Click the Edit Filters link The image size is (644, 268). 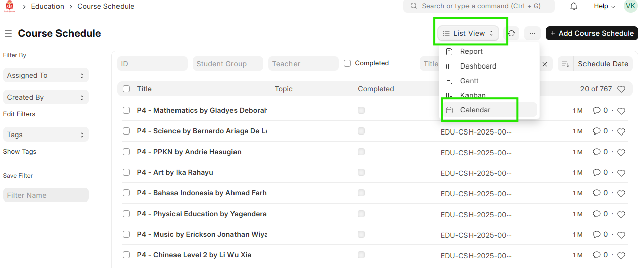(19, 114)
